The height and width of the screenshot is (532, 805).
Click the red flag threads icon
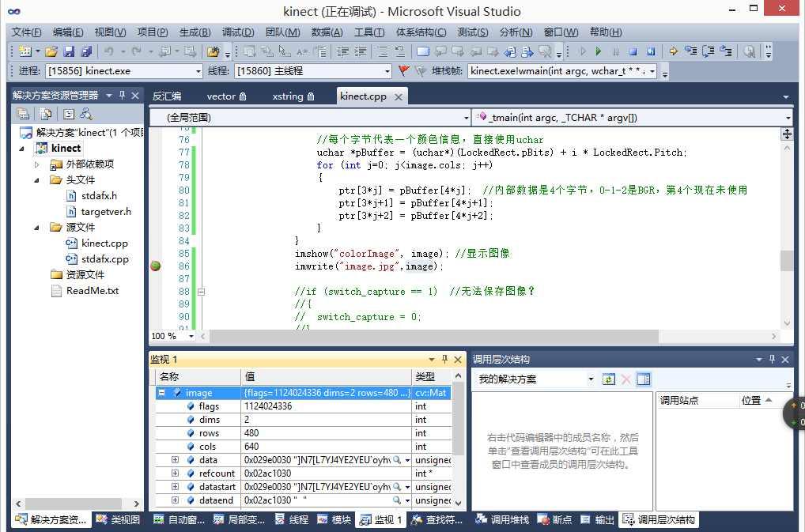click(404, 71)
